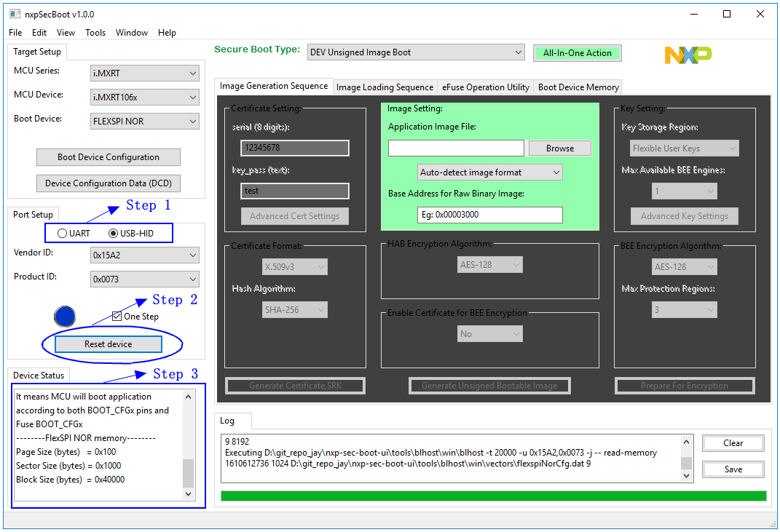The image size is (780, 532).
Task: Click the 'Sector Size (bytes) = 0x1000' line
Action: [68, 465]
